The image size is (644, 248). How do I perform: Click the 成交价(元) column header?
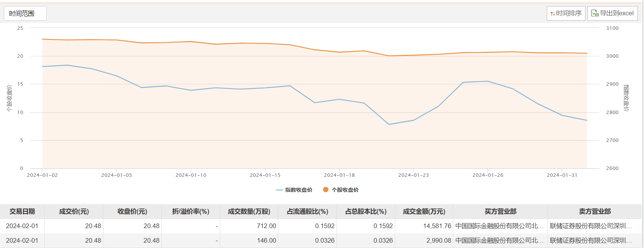click(74, 212)
